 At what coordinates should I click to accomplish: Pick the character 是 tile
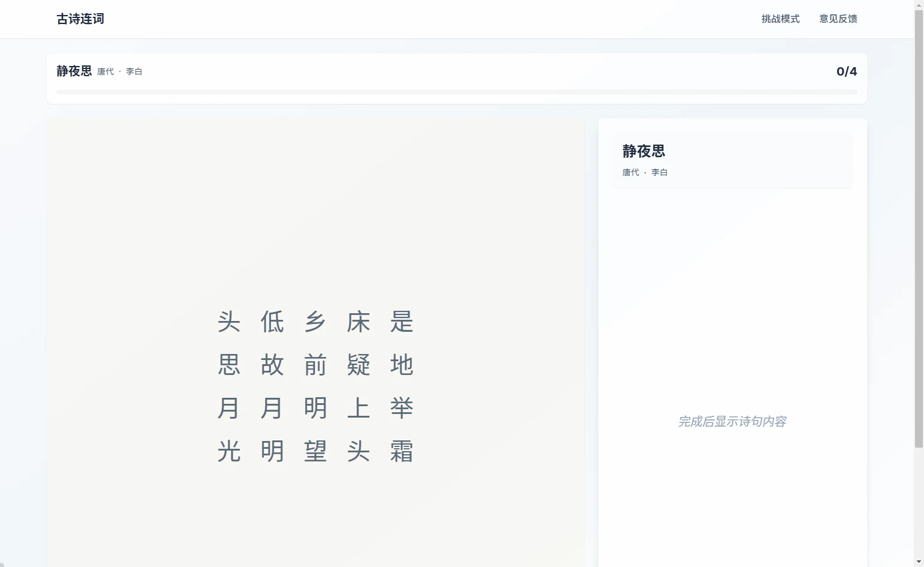(x=402, y=322)
